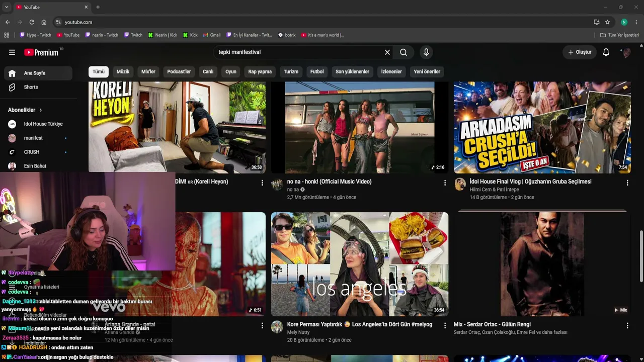
Task: Open options for İdol House Final Vlog
Action: click(x=627, y=183)
